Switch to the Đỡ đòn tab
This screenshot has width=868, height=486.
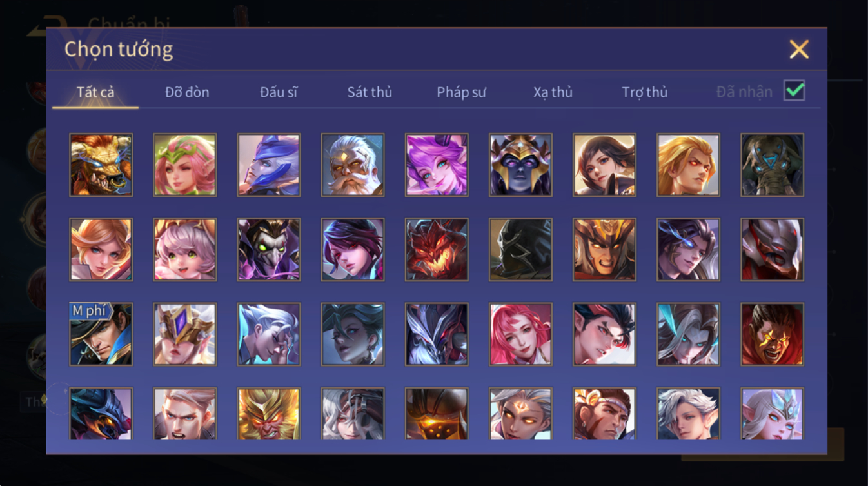(x=187, y=92)
